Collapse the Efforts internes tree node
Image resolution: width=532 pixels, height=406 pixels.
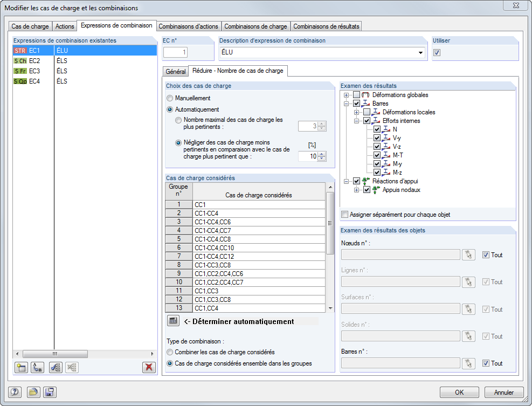pos(357,121)
